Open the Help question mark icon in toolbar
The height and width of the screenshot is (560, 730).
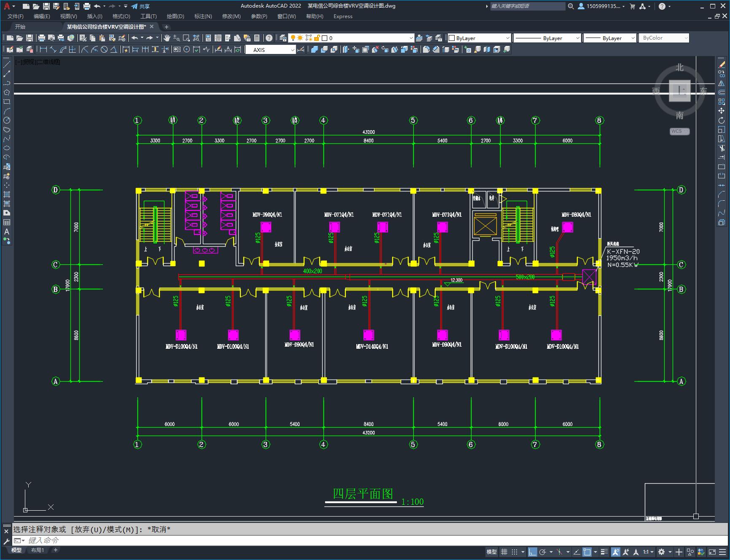coord(269,38)
